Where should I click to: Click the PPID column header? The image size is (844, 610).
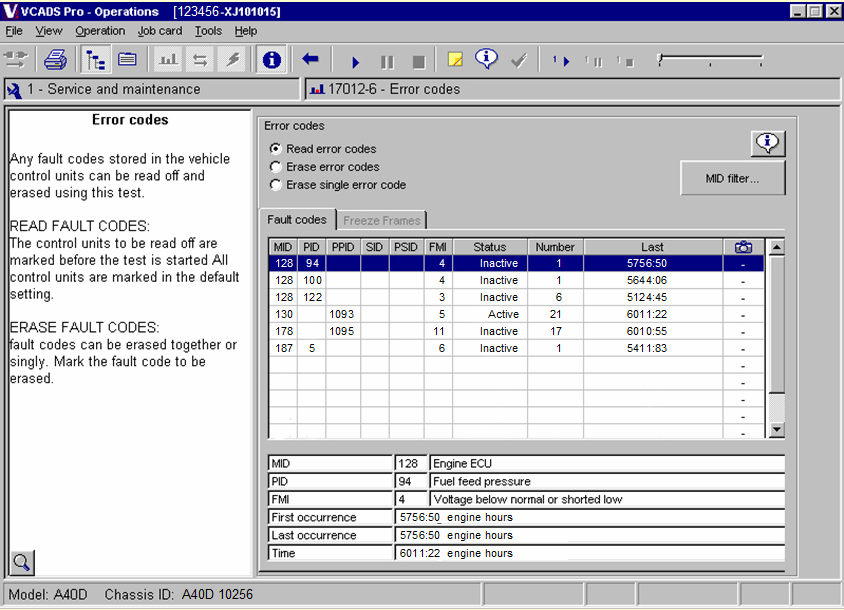click(342, 247)
